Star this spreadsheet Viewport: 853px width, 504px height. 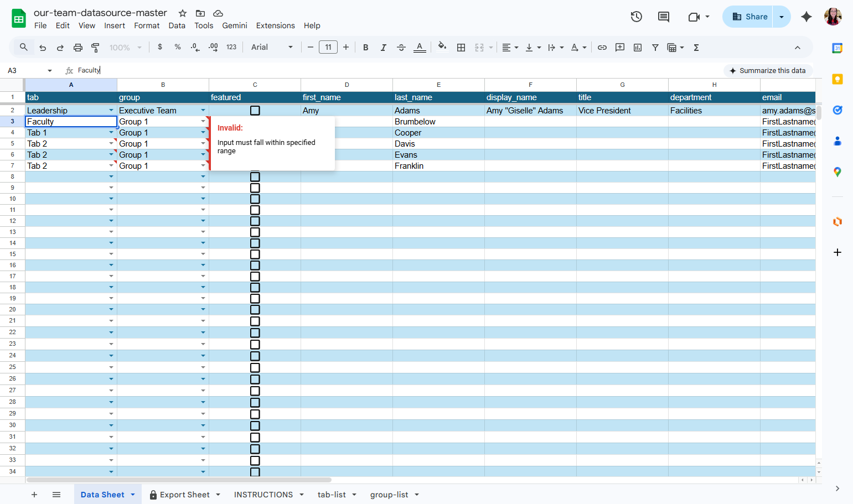[183, 13]
